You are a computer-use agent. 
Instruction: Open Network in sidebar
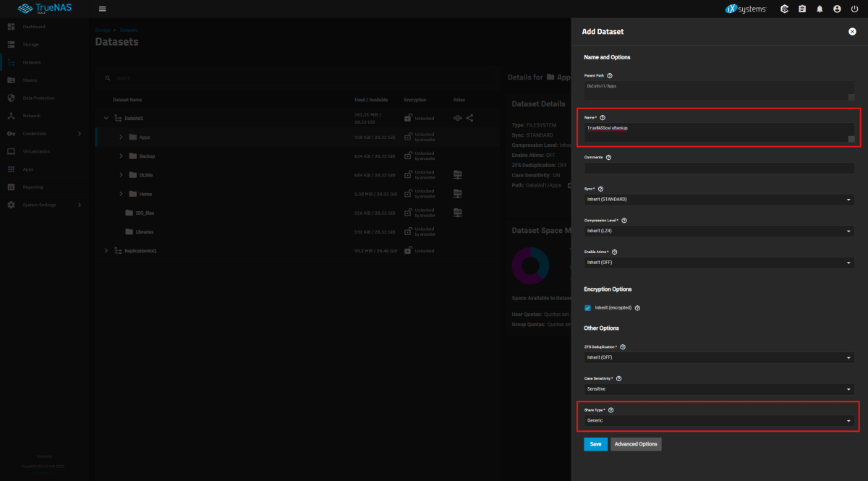[x=44, y=116]
